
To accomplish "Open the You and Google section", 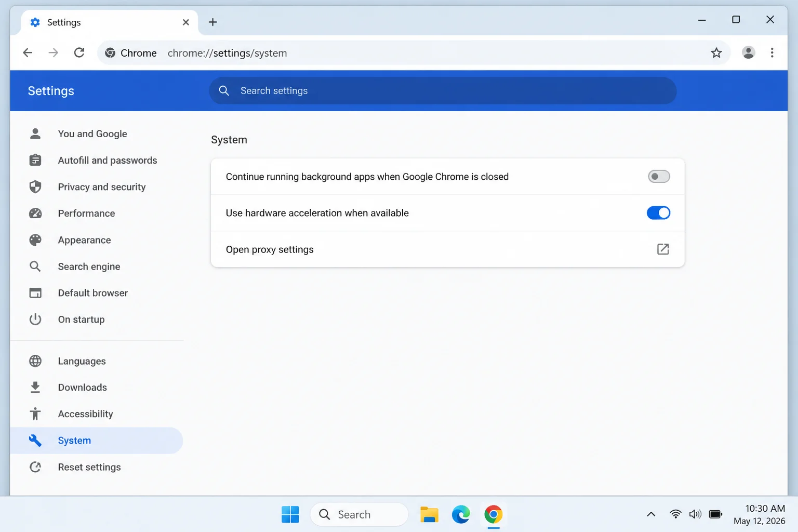I will tap(97, 134).
